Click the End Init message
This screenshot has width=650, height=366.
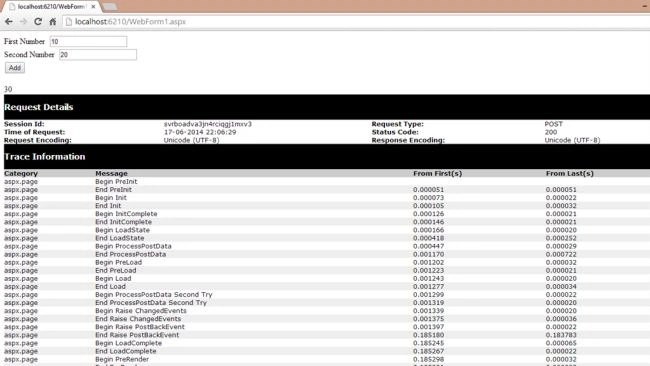(108, 206)
